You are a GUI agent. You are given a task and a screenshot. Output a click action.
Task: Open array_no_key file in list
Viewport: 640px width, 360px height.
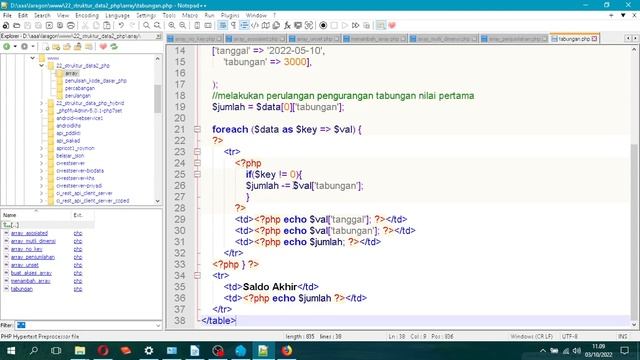27,249
